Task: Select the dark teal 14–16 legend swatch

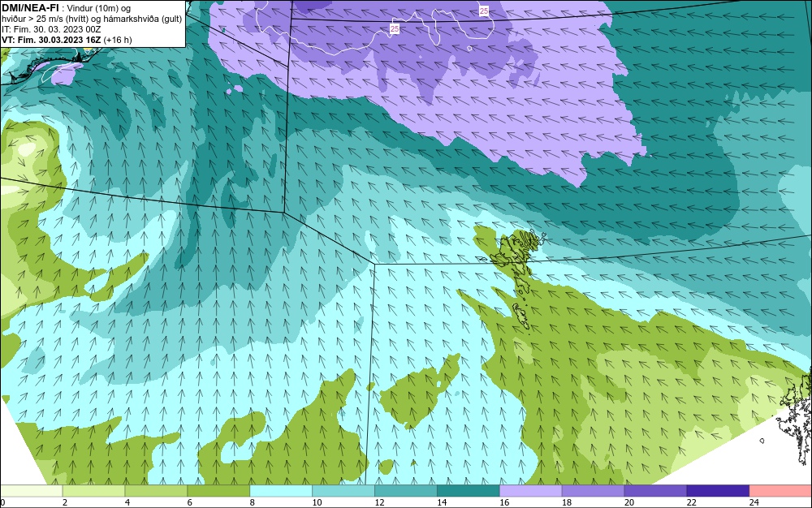Action: click(469, 491)
